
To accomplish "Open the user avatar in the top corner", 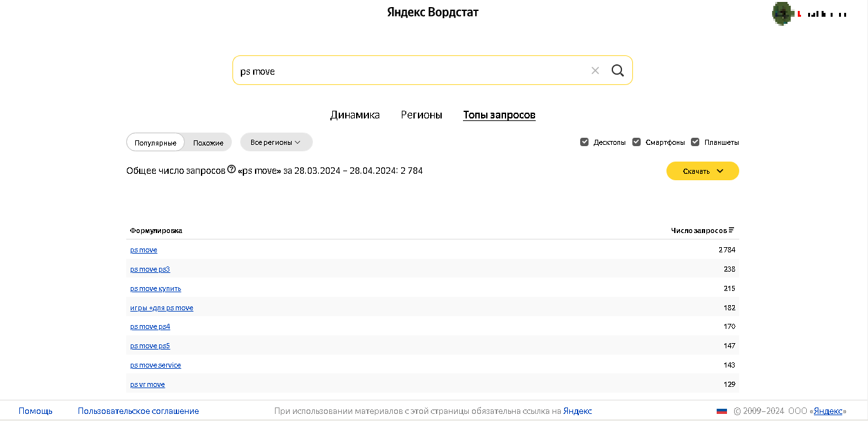I will point(782,14).
